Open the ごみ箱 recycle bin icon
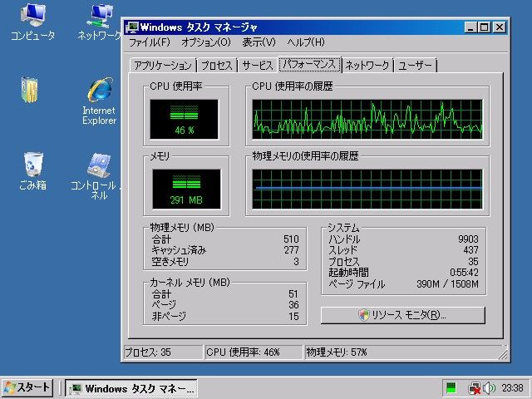Image resolution: width=532 pixels, height=399 pixels. click(32, 164)
